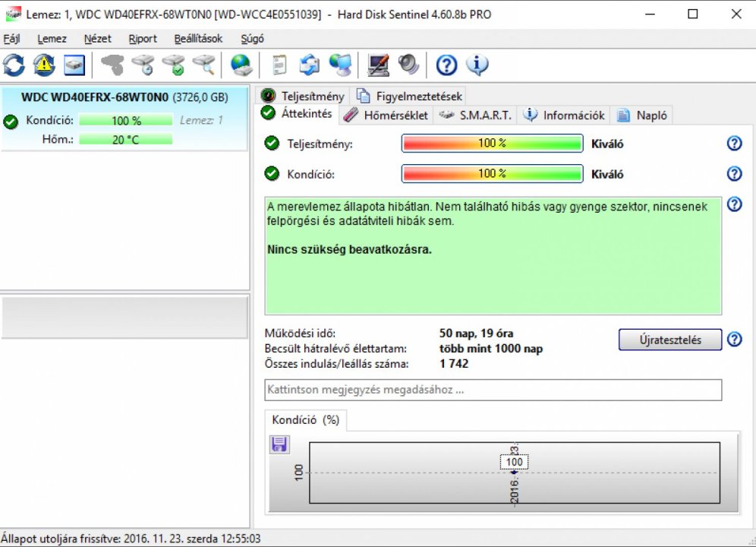Click help icon beside green status text box
The image size is (756, 547).
point(734,204)
